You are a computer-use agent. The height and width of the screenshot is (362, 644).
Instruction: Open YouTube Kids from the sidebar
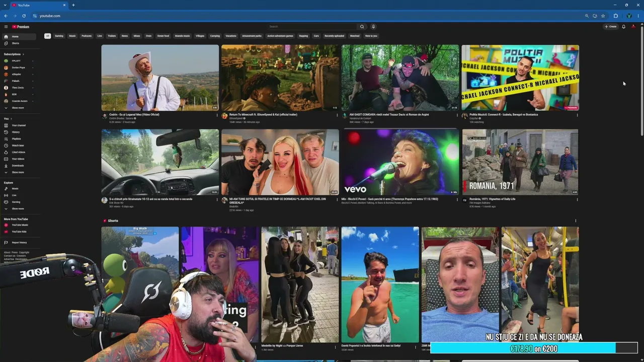click(x=19, y=232)
